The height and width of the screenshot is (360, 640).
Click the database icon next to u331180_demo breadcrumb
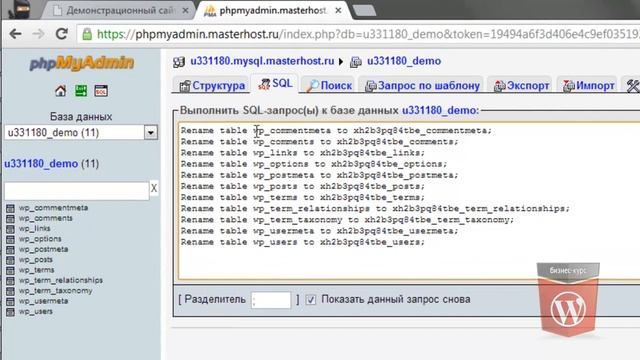(x=356, y=62)
